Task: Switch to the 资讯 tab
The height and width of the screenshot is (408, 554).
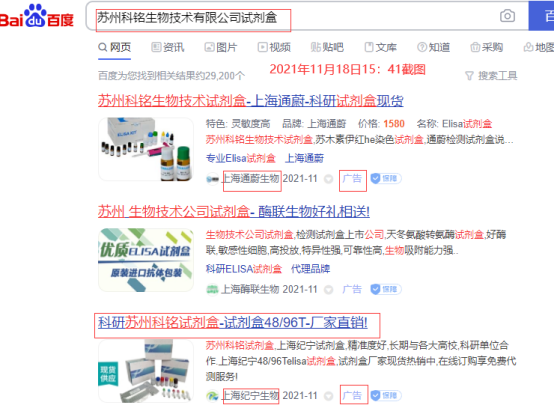Action: pos(168,47)
